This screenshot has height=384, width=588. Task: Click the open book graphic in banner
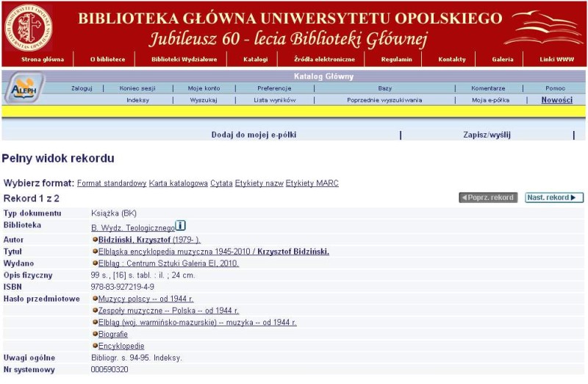pyautogui.click(x=544, y=28)
